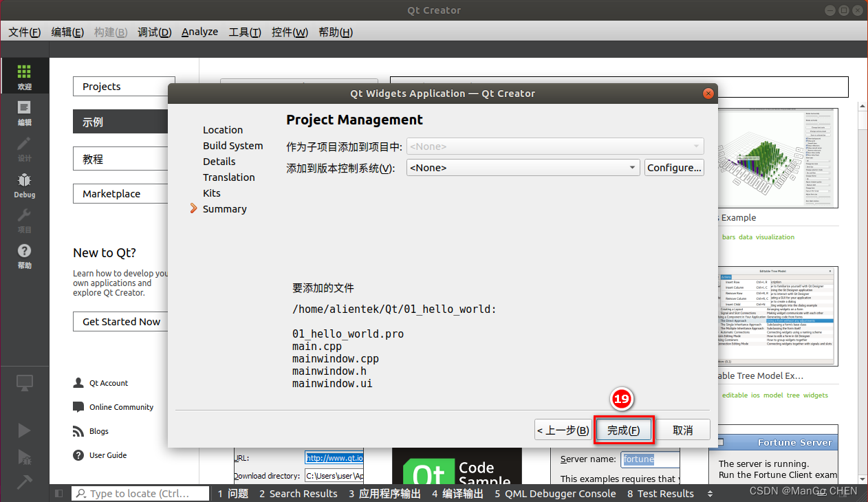This screenshot has width=868, height=502.
Task: Click the Online Community speech-bubble icon
Action: click(x=78, y=407)
